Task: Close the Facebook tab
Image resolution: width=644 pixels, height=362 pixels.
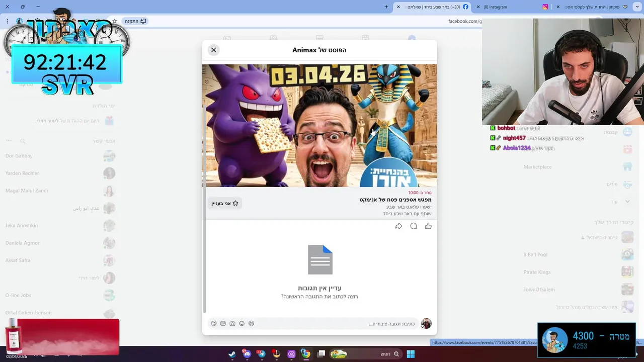Action: (398, 7)
